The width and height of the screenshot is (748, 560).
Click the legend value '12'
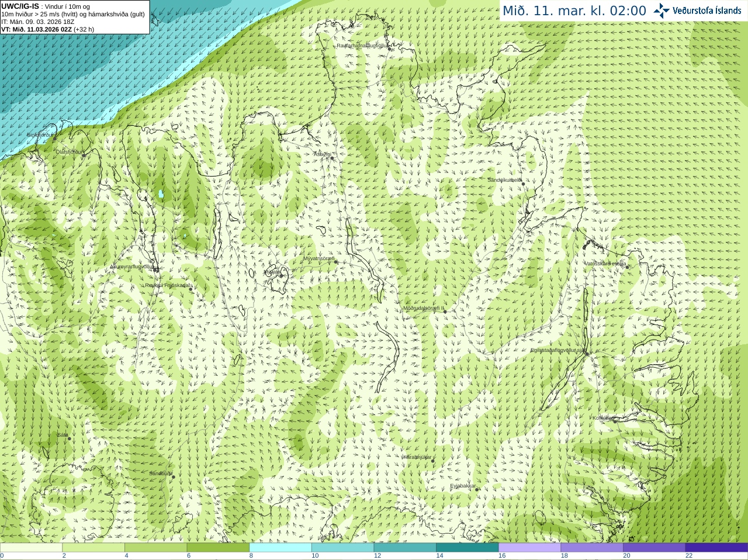tap(378, 556)
